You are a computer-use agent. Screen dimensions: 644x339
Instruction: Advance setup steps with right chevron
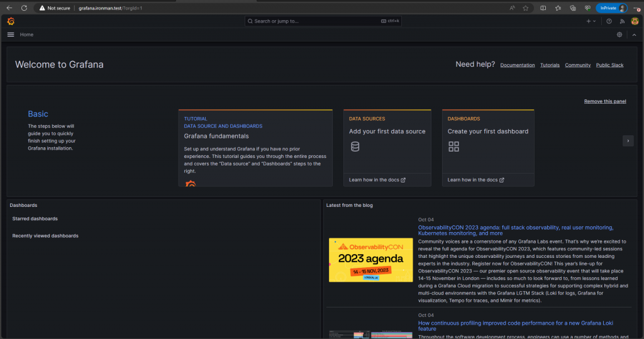pos(628,141)
